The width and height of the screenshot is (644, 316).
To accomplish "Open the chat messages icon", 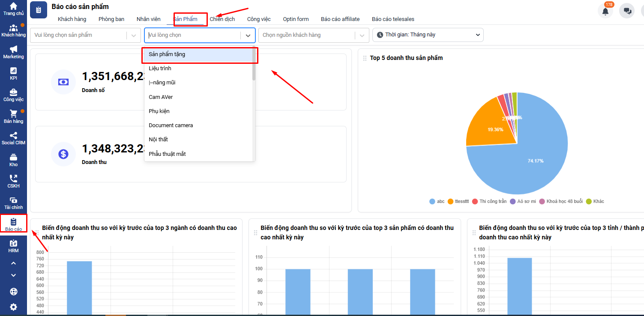I will (627, 11).
